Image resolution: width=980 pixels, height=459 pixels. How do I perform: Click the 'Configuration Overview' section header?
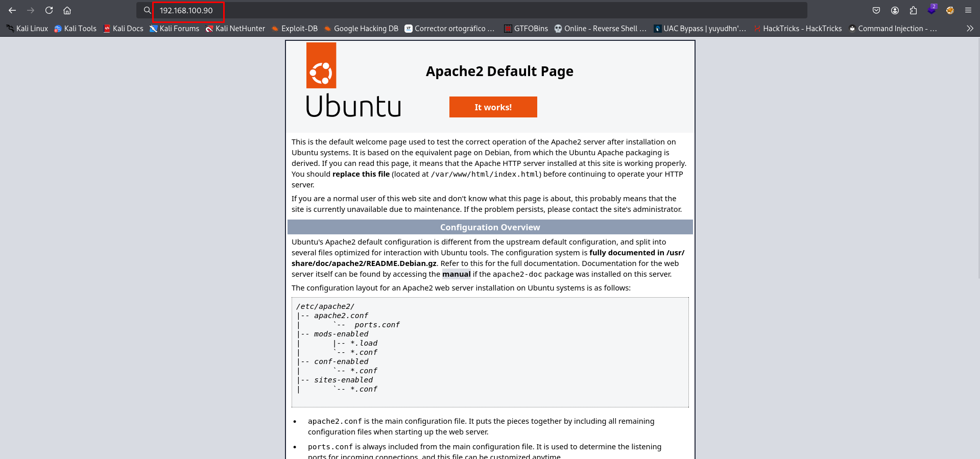(490, 227)
